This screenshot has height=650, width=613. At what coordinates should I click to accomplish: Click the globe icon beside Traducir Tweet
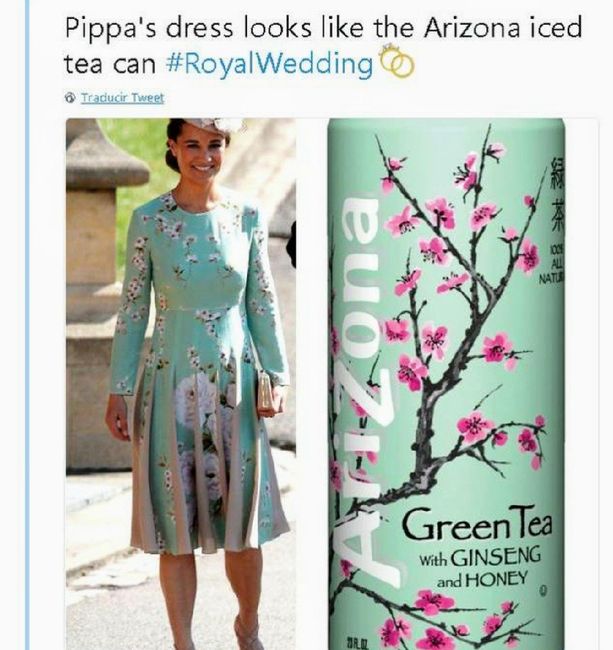pos(70,98)
